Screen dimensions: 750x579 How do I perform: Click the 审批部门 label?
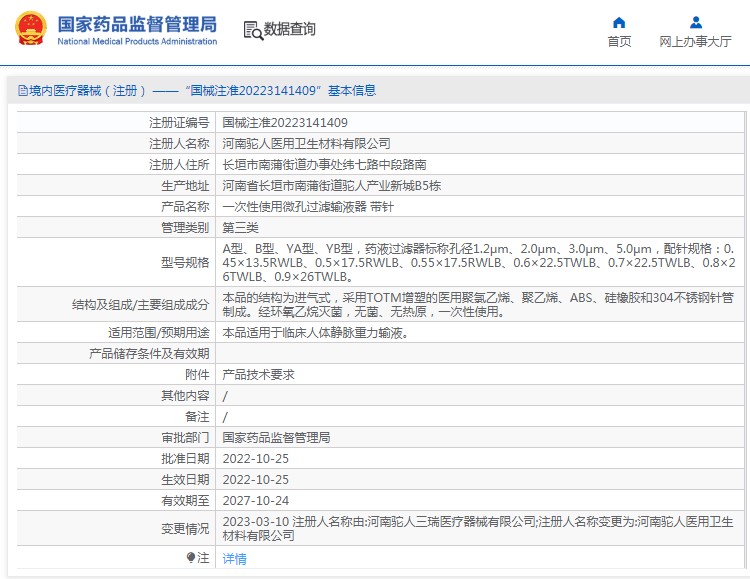tap(185, 437)
